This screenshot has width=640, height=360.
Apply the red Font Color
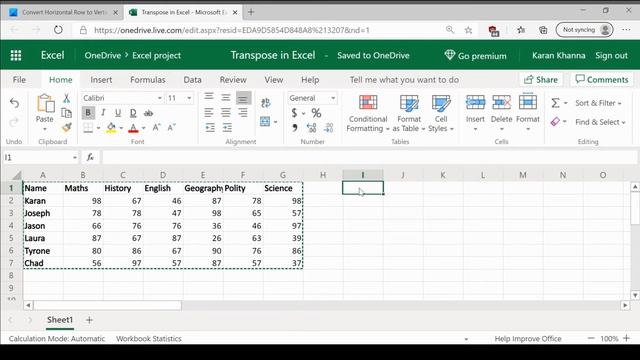(x=133, y=128)
